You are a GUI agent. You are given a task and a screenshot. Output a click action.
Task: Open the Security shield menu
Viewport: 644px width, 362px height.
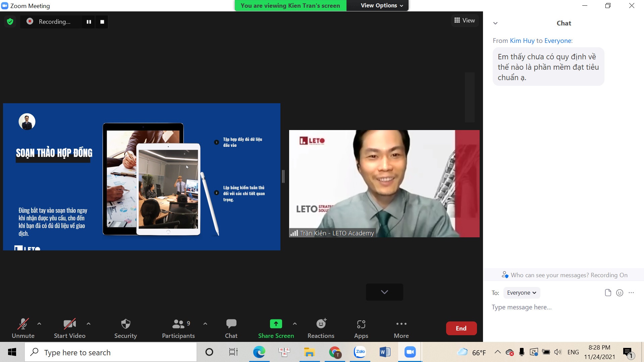[125, 328]
